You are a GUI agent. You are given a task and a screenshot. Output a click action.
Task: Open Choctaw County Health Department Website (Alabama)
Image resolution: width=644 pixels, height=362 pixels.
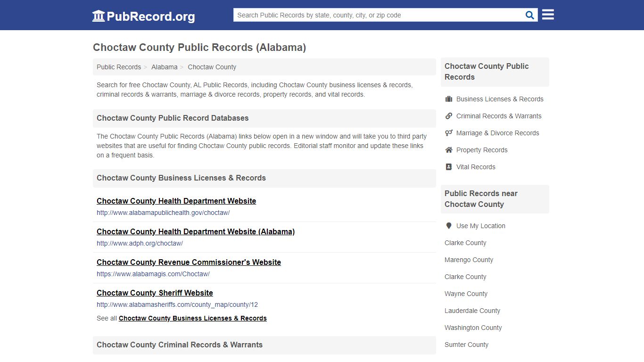point(196,231)
